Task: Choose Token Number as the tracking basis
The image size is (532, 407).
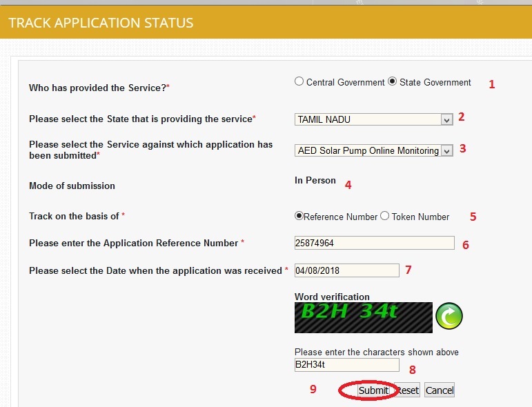Action: click(x=385, y=216)
